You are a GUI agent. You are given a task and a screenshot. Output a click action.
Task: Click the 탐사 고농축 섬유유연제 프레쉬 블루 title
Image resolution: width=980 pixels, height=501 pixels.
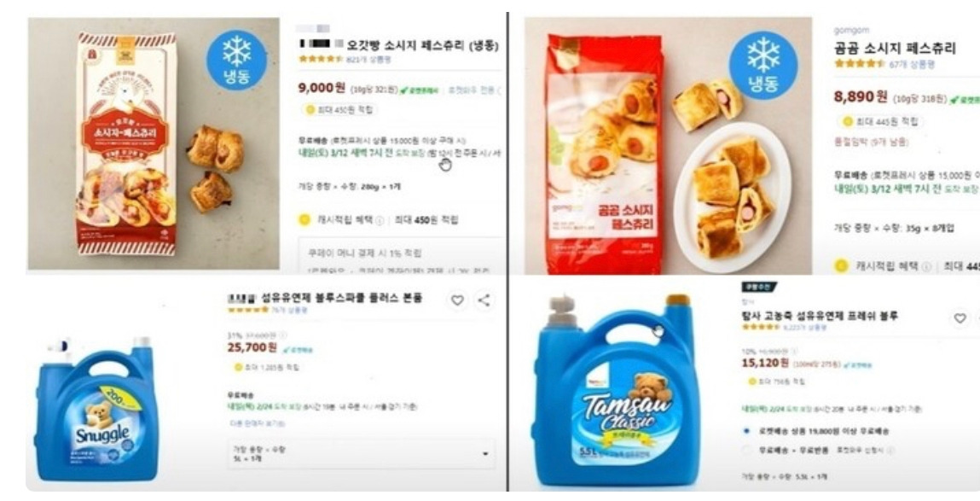[x=820, y=316]
